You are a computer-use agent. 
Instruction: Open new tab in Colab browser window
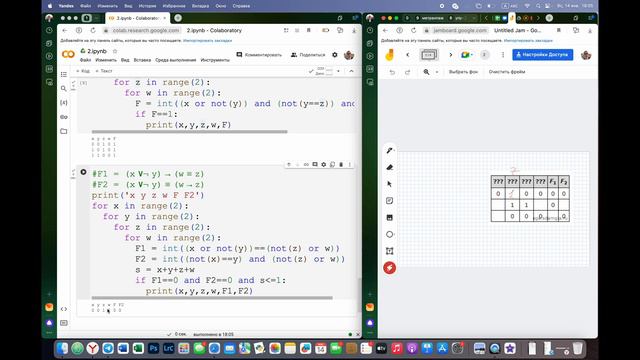point(178,18)
